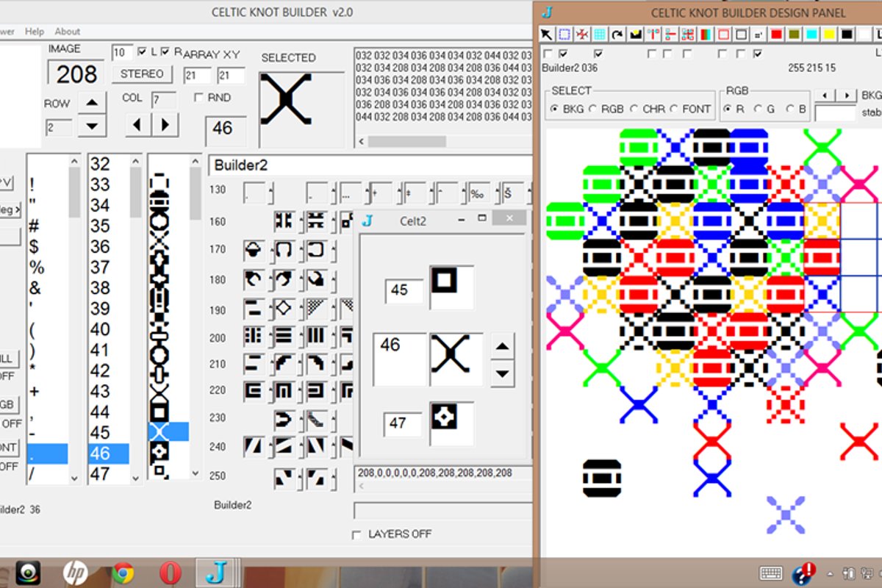The image size is (882, 588).
Task: Toggle the LAYERS OFF checkbox
Action: click(x=357, y=534)
